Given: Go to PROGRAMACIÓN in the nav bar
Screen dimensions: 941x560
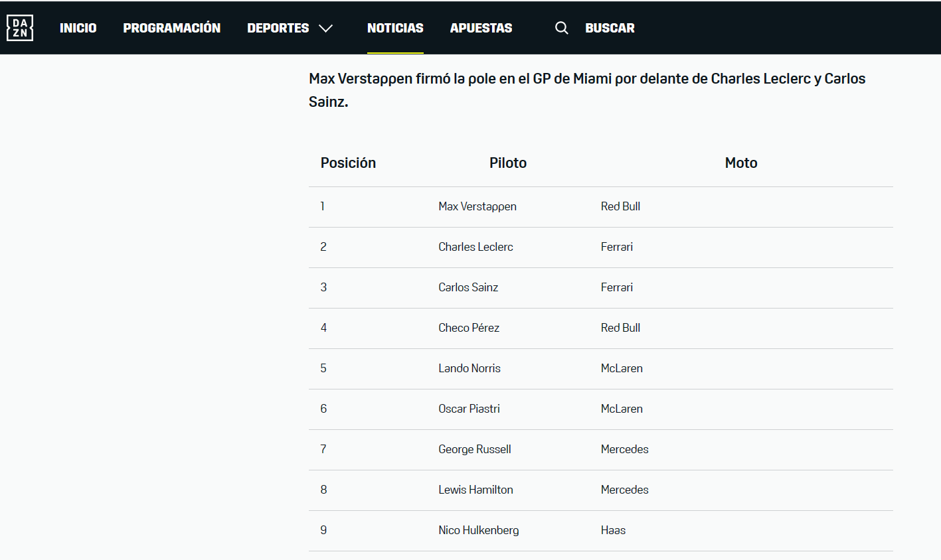Looking at the screenshot, I should [x=172, y=28].
